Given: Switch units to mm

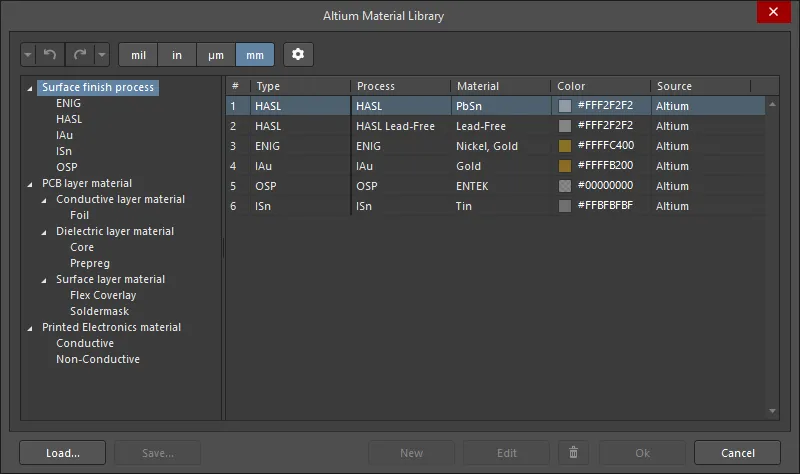Looking at the screenshot, I should pyautogui.click(x=255, y=55).
